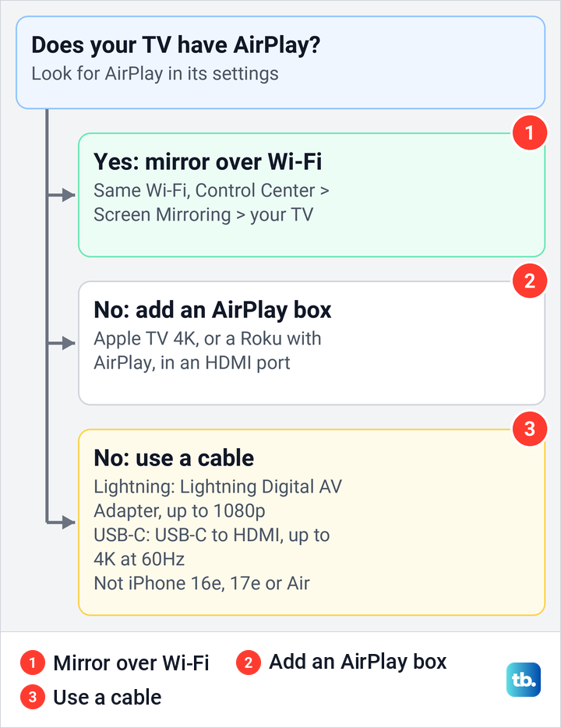Click the line "USB-C: USB-C to HDMI, up to"

(x=212, y=535)
